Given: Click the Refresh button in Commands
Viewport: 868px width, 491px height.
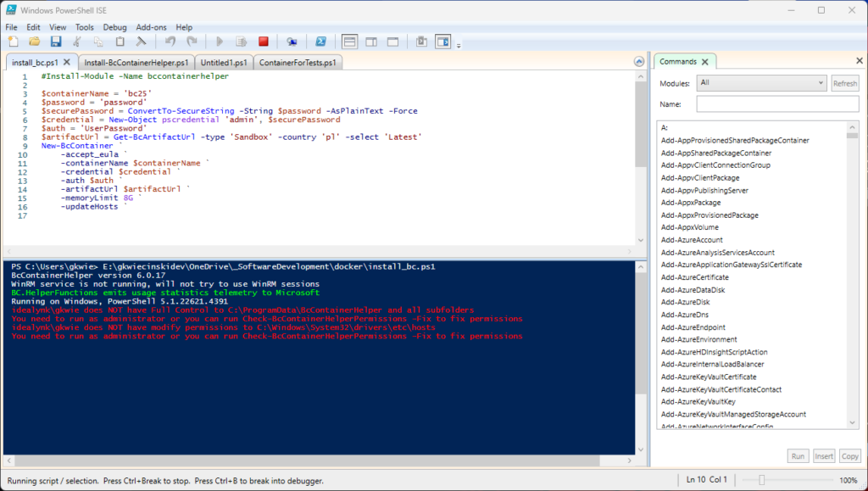Looking at the screenshot, I should click(x=844, y=83).
